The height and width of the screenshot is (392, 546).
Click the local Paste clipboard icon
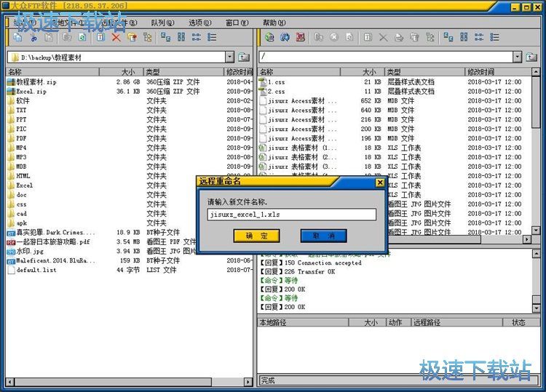click(49, 37)
